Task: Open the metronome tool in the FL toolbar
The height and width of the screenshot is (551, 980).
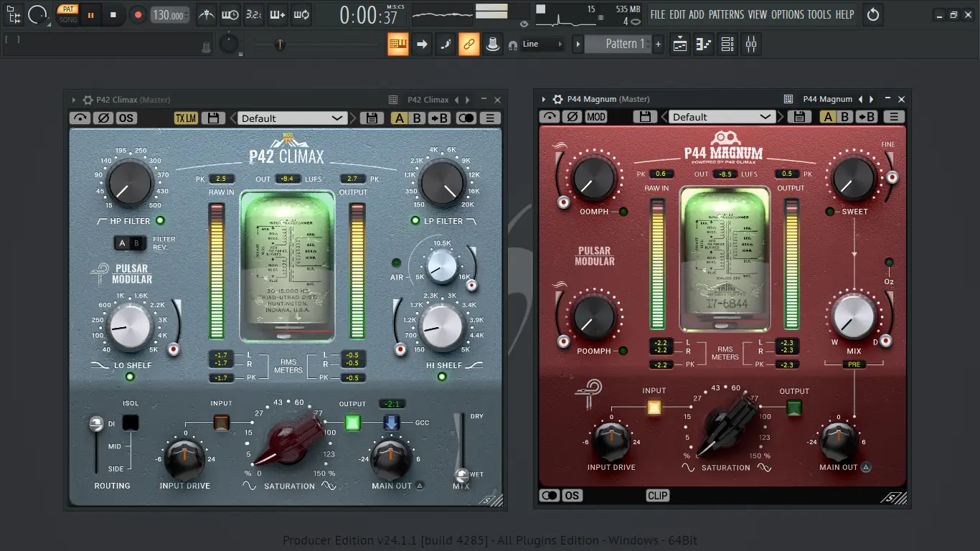Action: click(207, 14)
